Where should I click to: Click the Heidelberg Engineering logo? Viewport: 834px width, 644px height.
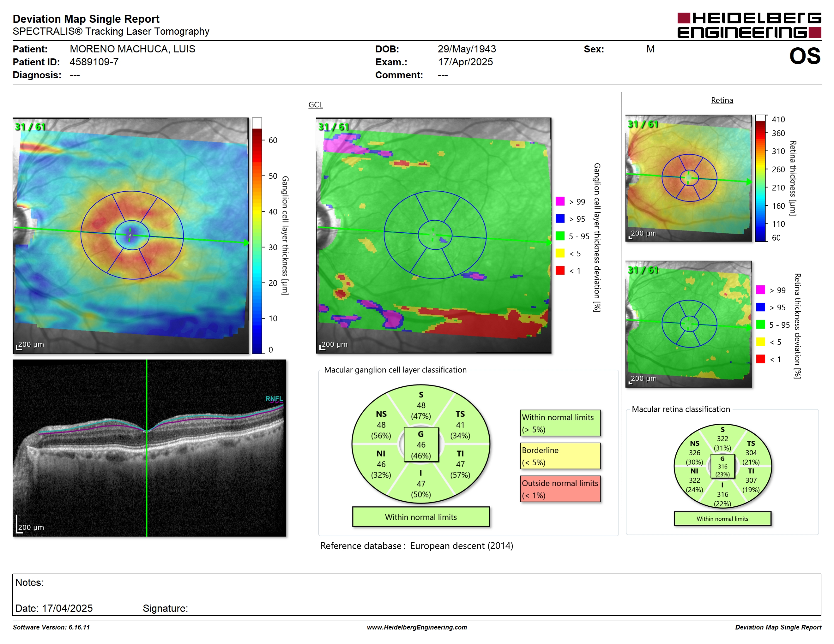(x=749, y=26)
